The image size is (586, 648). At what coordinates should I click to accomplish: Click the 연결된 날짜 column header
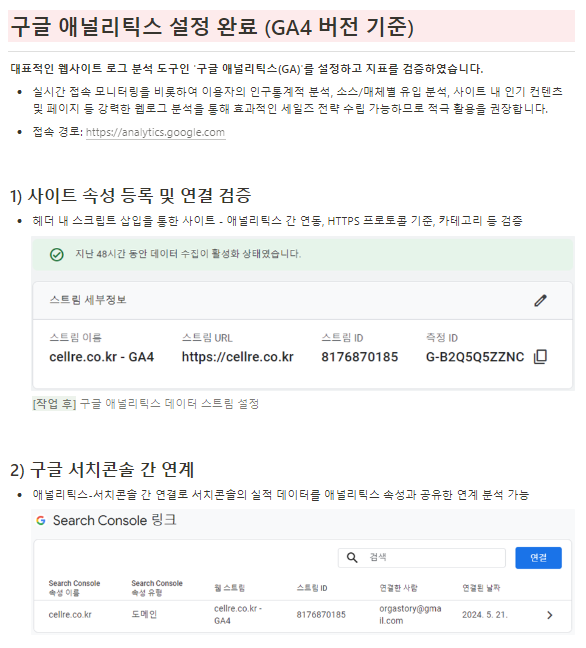click(481, 588)
